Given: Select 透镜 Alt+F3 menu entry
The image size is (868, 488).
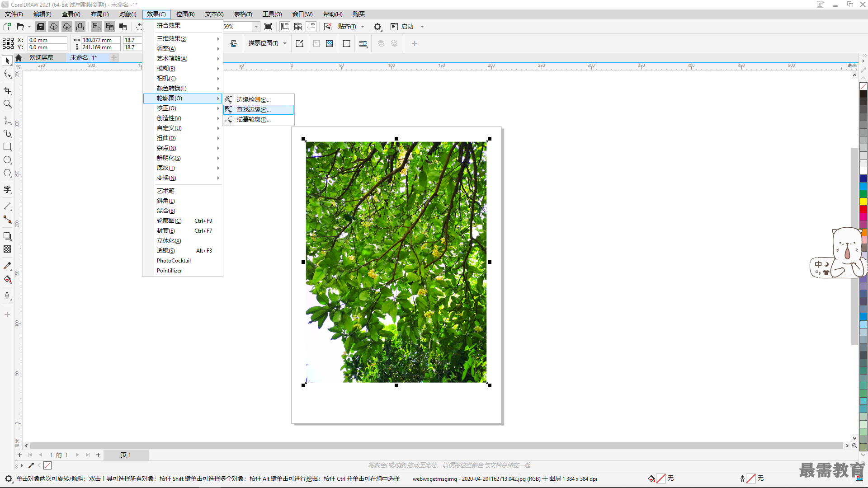Looking at the screenshot, I should [x=183, y=251].
